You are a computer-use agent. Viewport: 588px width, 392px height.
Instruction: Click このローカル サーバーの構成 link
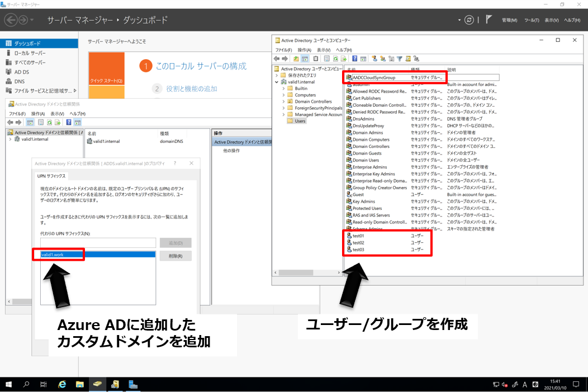click(201, 66)
